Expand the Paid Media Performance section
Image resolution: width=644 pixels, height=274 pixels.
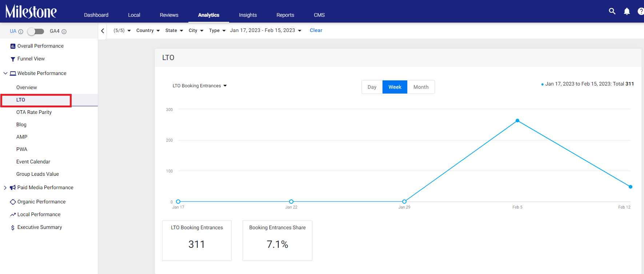pos(5,188)
